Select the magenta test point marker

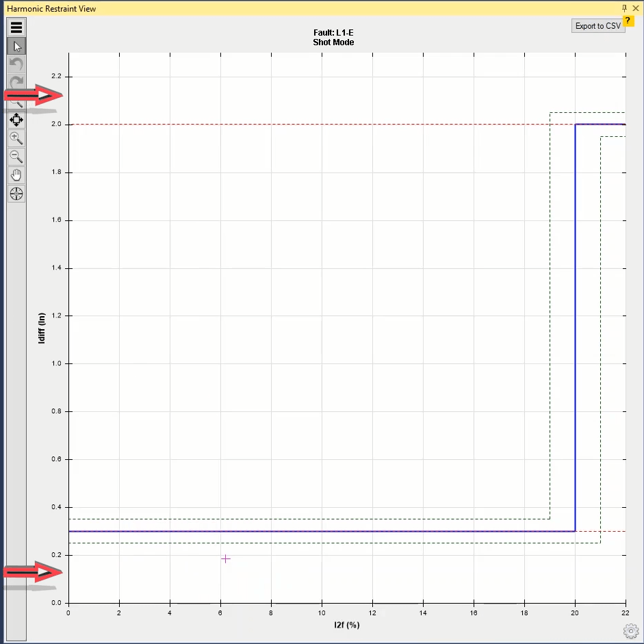225,558
